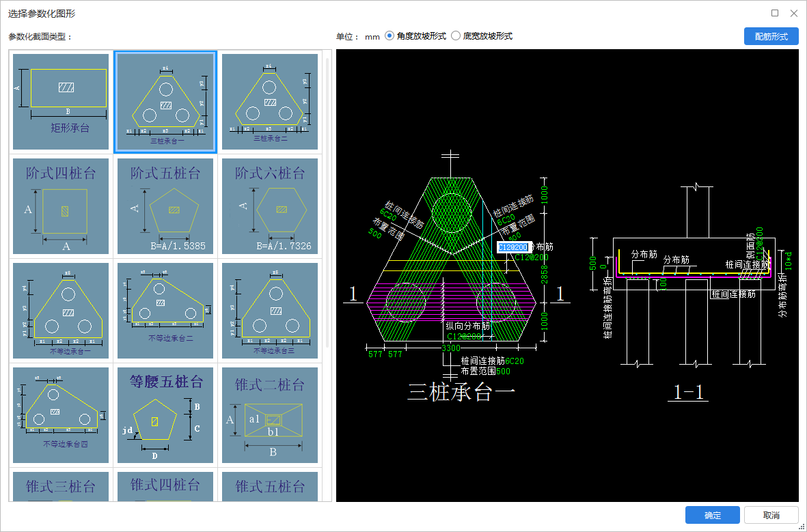The height and width of the screenshot is (532, 807).
Task: Select the 矩形承台 thumbnail
Action: click(x=61, y=102)
